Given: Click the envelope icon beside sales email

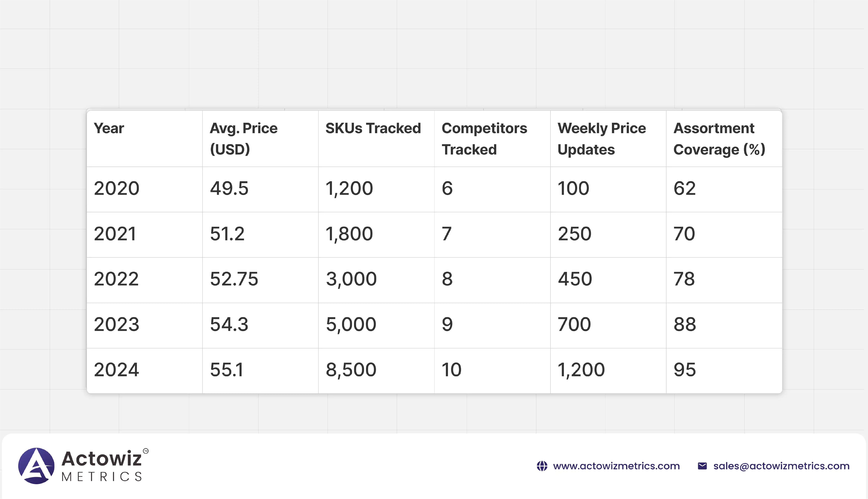Looking at the screenshot, I should click(702, 466).
